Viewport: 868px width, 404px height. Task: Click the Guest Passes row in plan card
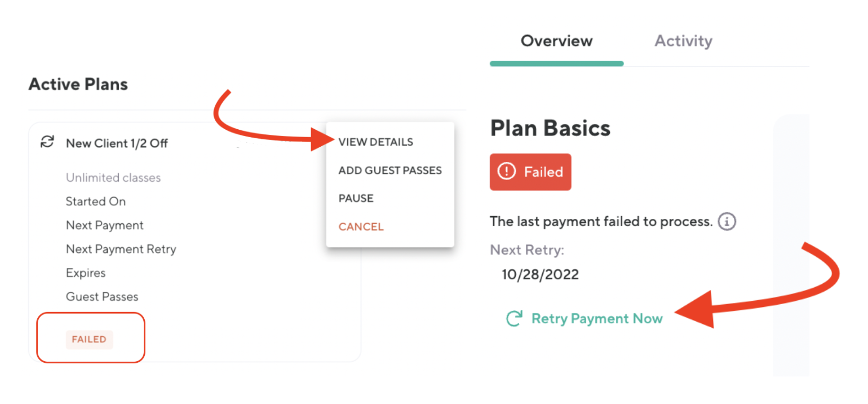(102, 297)
